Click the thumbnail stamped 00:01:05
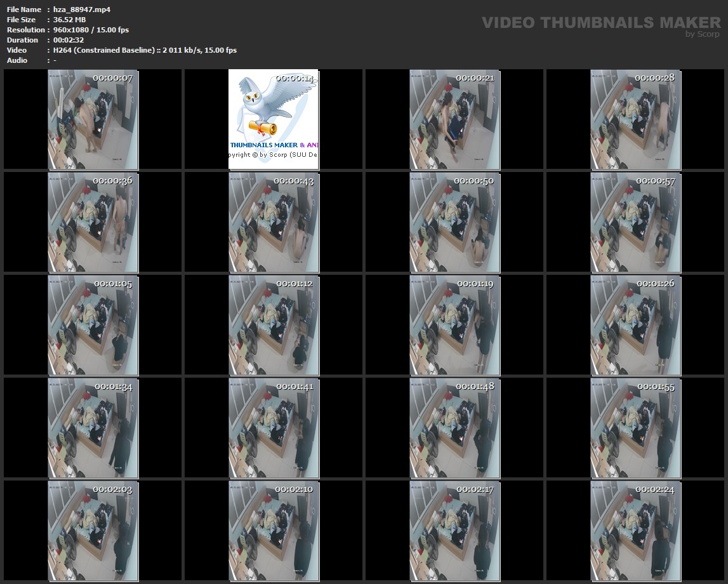Viewport: 728px width, 584px height. [93, 325]
